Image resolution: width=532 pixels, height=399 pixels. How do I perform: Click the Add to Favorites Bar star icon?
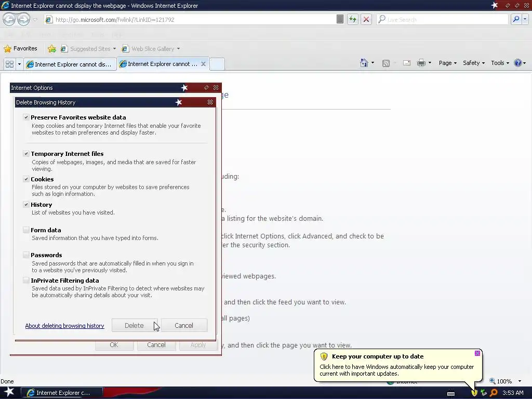click(x=52, y=49)
